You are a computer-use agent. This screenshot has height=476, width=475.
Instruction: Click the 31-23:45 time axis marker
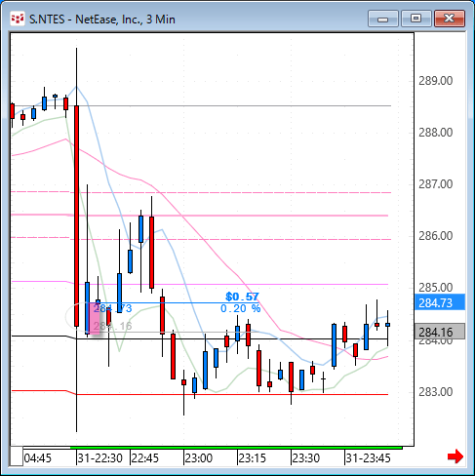(368, 458)
